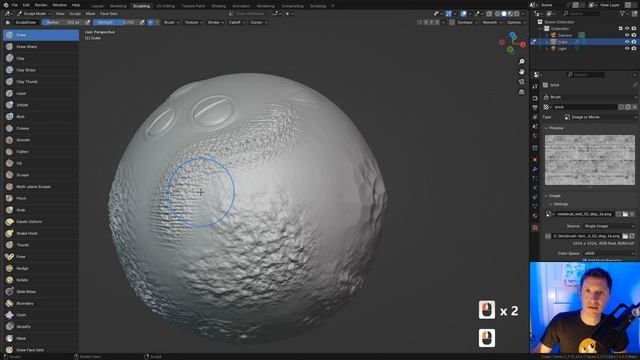
Task: Open the Remesh dropdown
Action: [491, 22]
